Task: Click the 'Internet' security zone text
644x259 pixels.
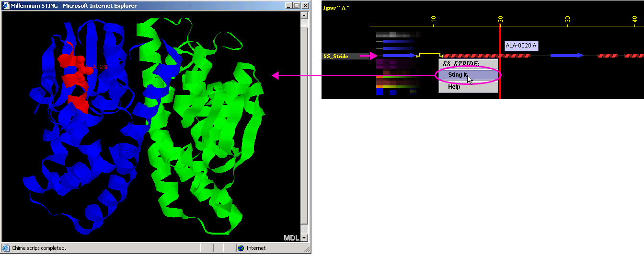Action: pos(256,248)
